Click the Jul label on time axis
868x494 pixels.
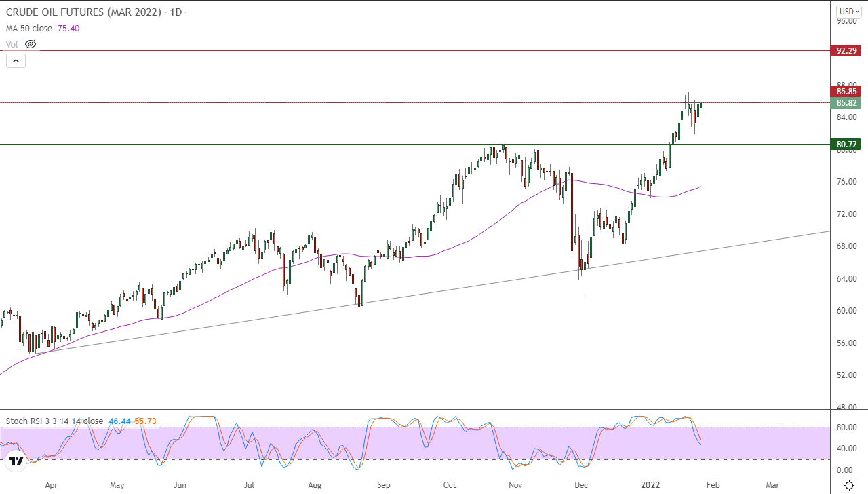click(x=249, y=485)
